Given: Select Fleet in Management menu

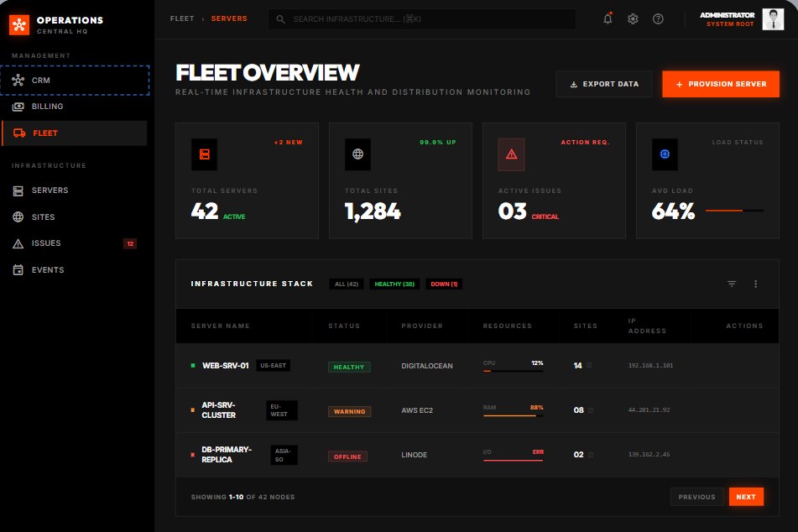Looking at the screenshot, I should click(75, 133).
